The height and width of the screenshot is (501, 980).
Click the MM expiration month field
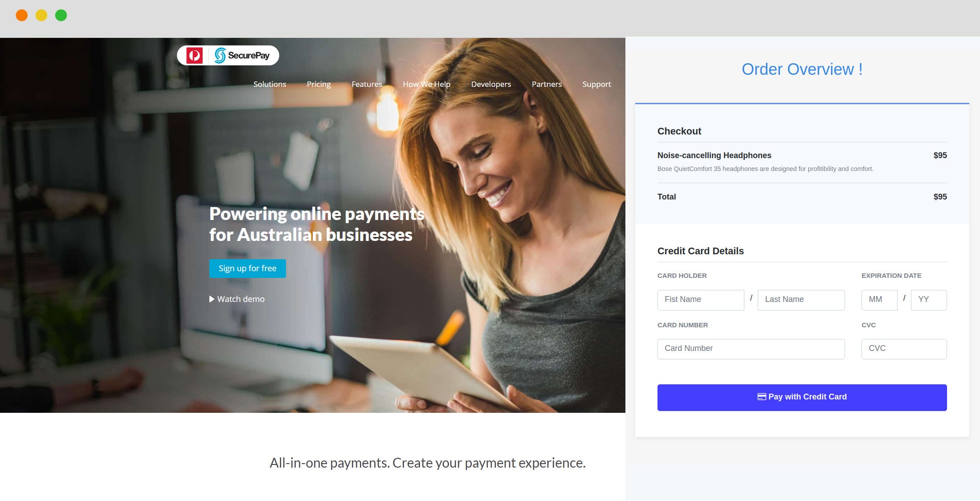click(878, 298)
